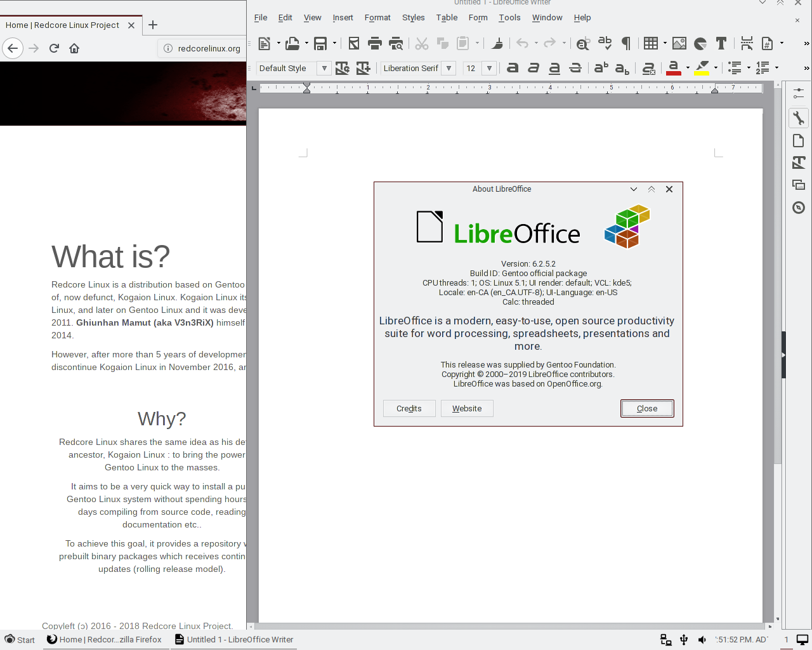Open the sidebar Properties wrench panel
The height and width of the screenshot is (650, 812).
[x=799, y=117]
